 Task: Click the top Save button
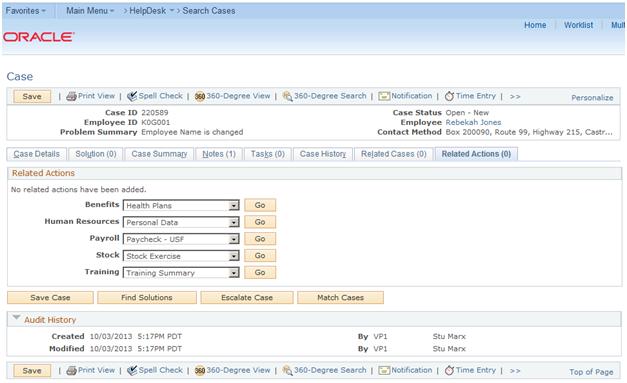[x=32, y=96]
